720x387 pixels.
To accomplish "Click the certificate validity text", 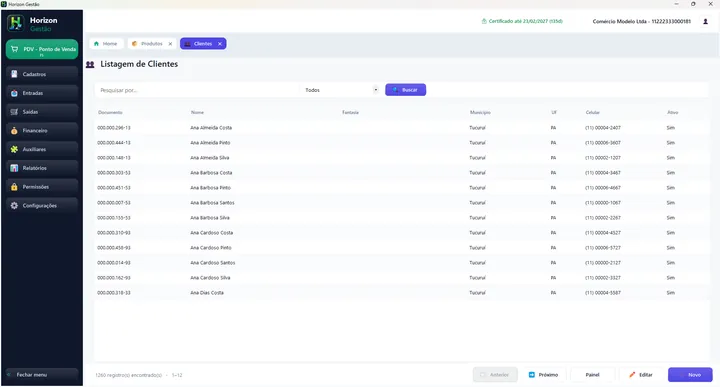I will [525, 21].
